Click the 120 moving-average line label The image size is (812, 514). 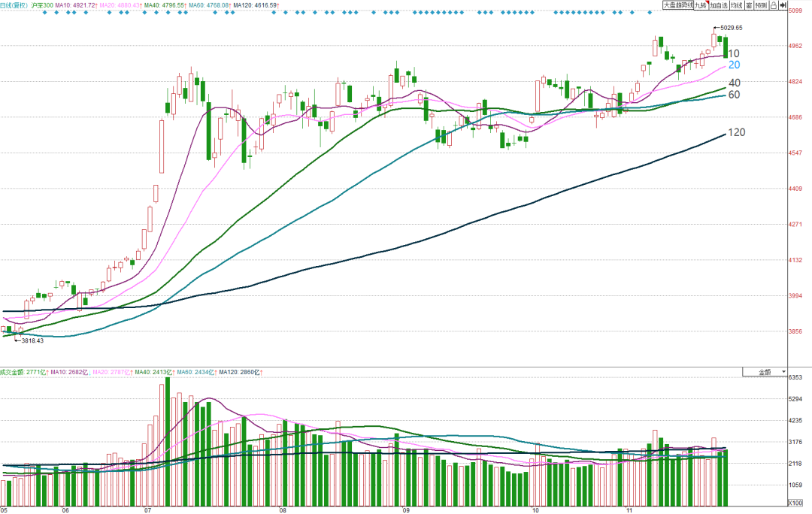pos(736,132)
